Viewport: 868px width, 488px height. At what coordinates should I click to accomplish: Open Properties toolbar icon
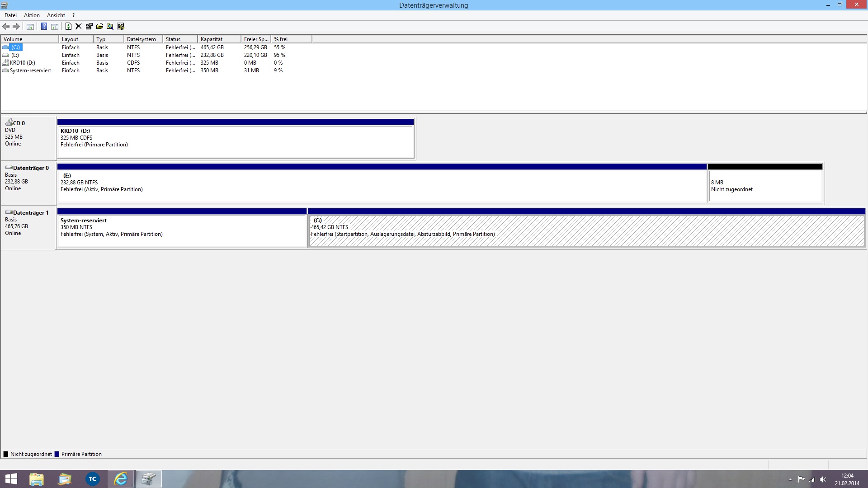(x=89, y=27)
